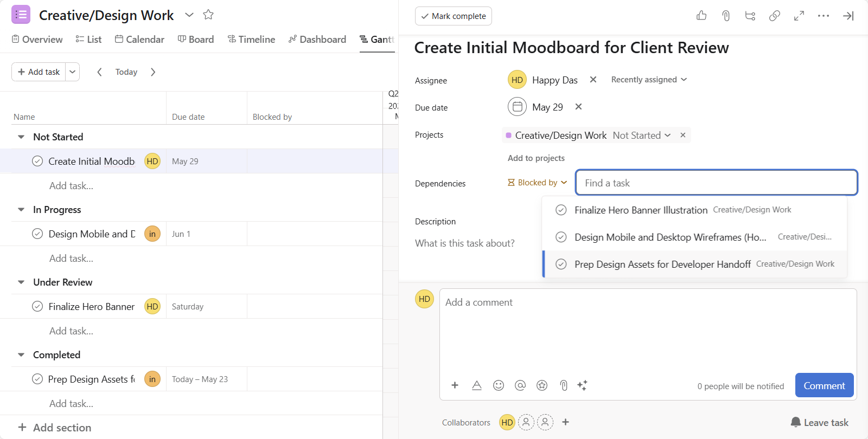Screen dimensions: 868x439
Task: Switch to Dashboard tab
Action: [317, 39]
